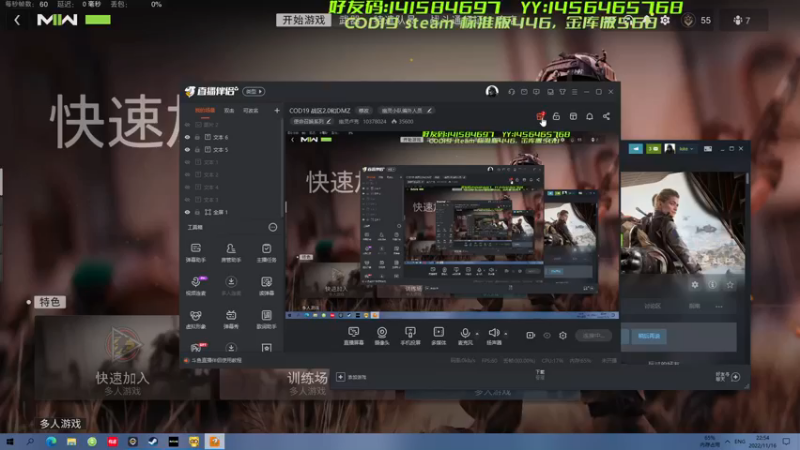800x450 pixels.
Task: Toggle visibility of 文本 5 source
Action: (x=187, y=149)
